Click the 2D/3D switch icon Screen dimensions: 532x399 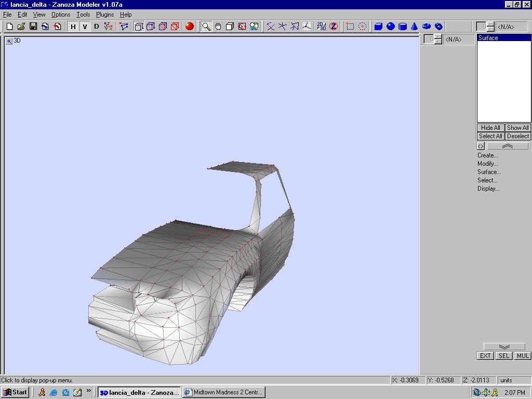click(x=322, y=26)
